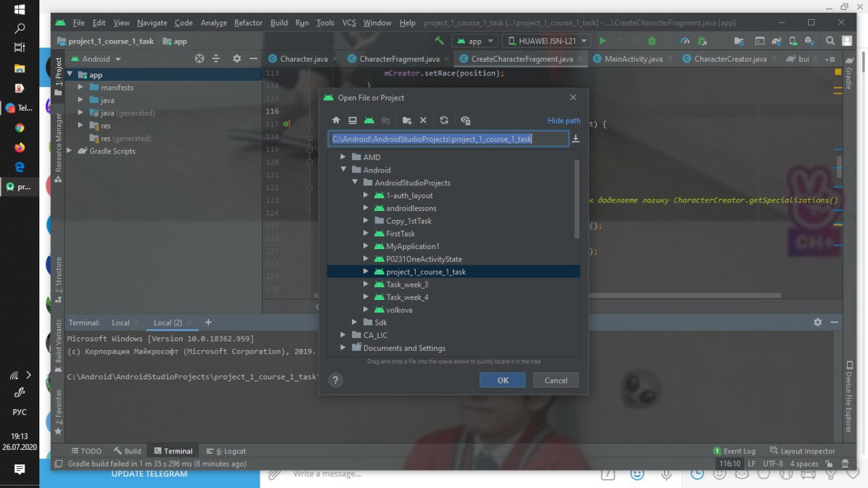868x488 pixels.
Task: Hide the Project panel minus icon
Action: [x=253, y=59]
